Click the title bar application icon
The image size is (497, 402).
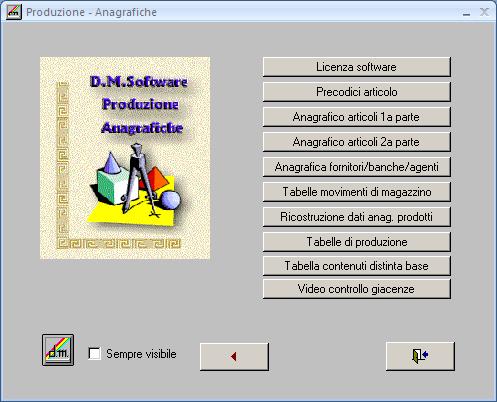click(x=14, y=12)
